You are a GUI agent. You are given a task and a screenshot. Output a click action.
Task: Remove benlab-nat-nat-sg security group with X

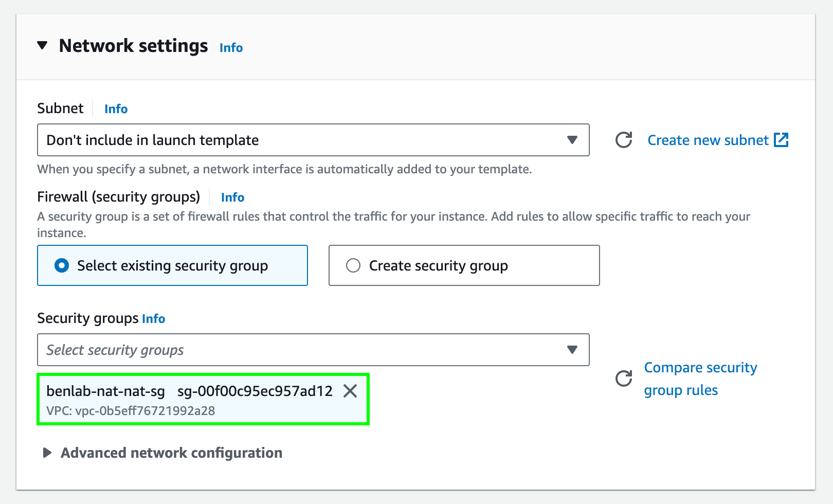pyautogui.click(x=350, y=391)
